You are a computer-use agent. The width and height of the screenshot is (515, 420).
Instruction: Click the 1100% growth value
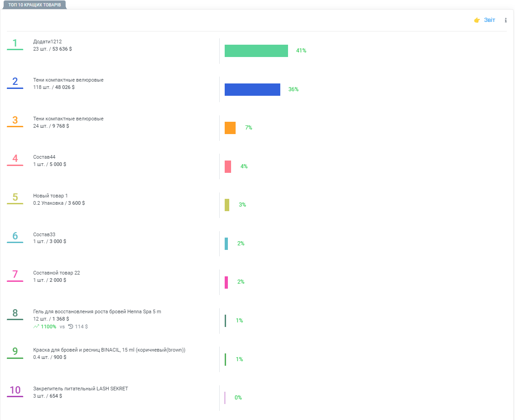tap(49, 327)
